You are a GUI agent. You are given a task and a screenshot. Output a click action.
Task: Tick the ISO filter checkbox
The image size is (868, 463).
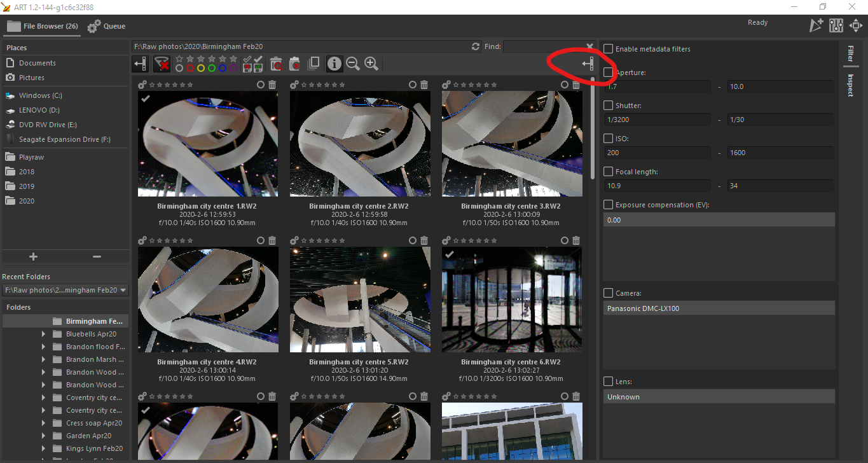click(609, 139)
